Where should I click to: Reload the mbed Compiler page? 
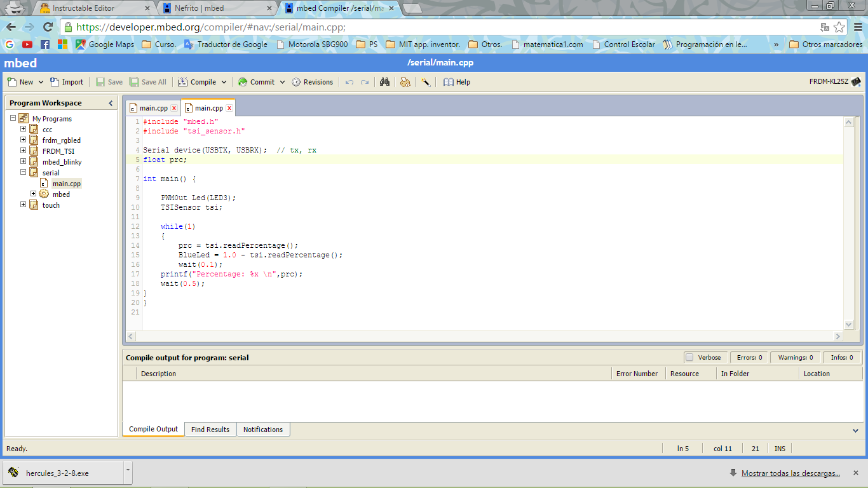coord(48,27)
